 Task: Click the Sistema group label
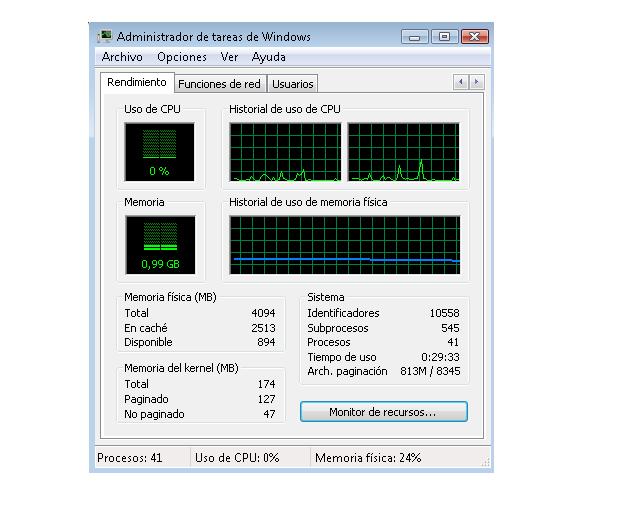[x=326, y=297]
